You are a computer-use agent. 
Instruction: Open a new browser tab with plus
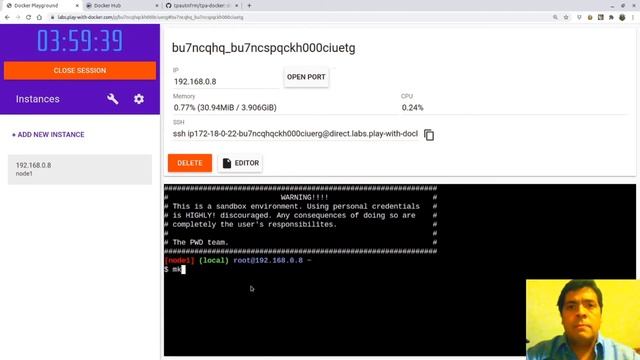tap(249, 6)
